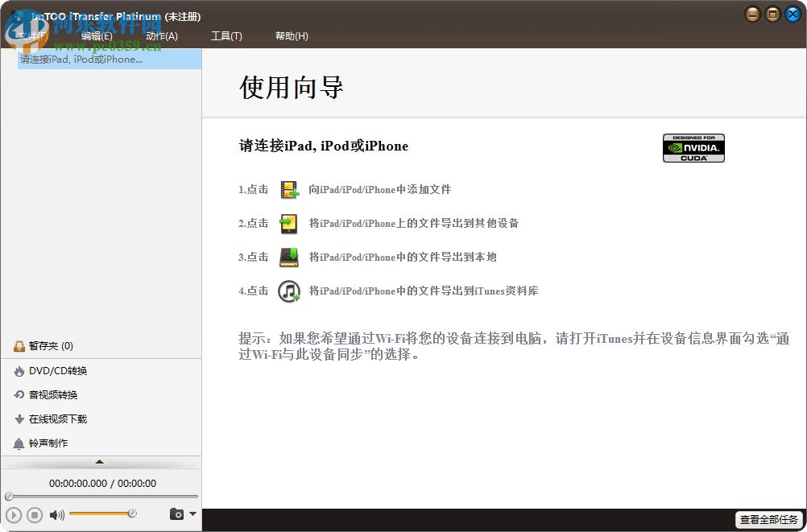Open the 暂存夹 (staging folder) panel

click(x=40, y=346)
